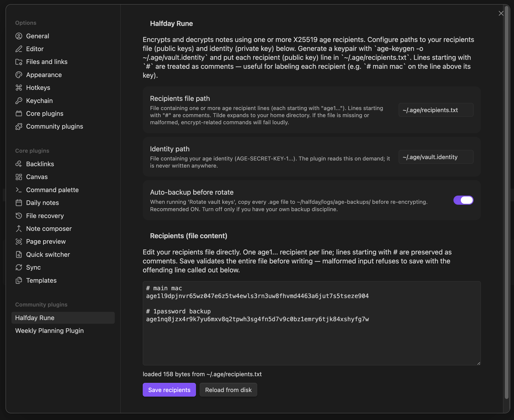Click the Appearance palette icon
The height and width of the screenshot is (420, 514).
(x=19, y=75)
